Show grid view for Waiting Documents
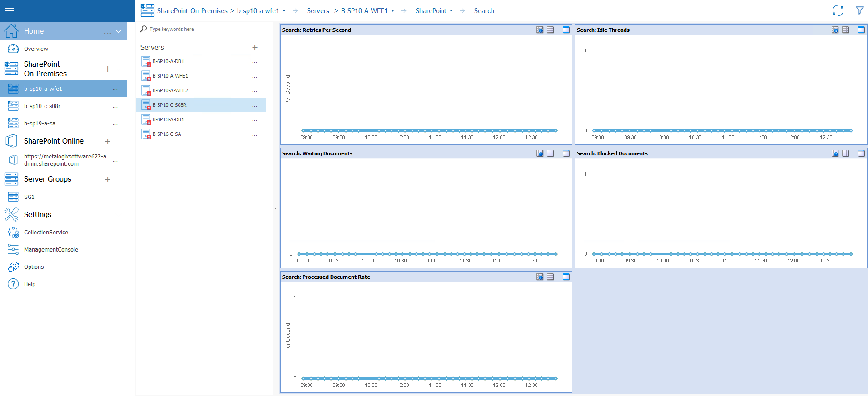This screenshot has height=396, width=868. pyautogui.click(x=550, y=153)
